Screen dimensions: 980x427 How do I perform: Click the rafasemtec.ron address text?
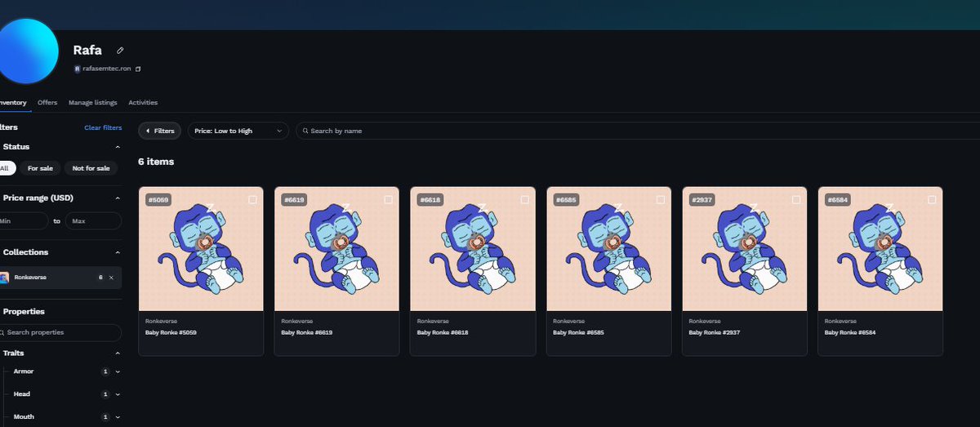(106, 69)
